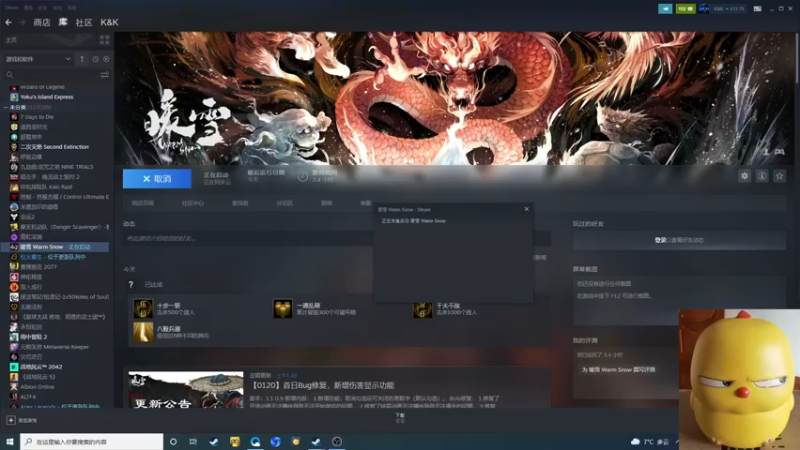Open the 更新公告 news thumbnail
800x450 pixels.
pyautogui.click(x=186, y=390)
